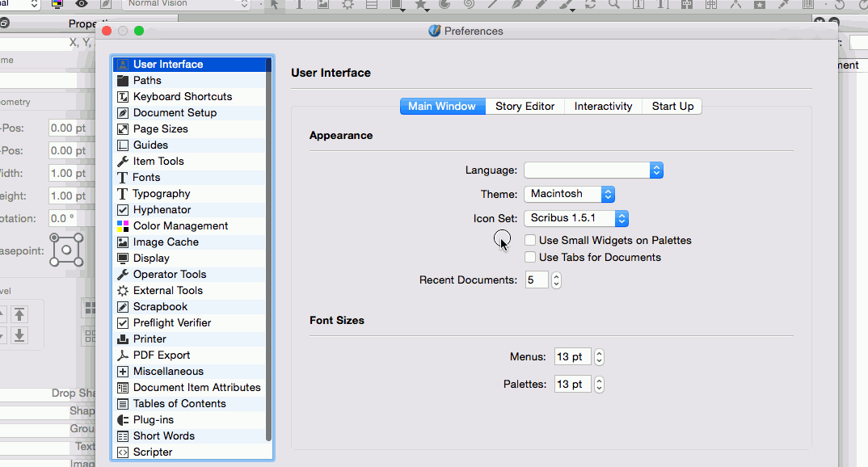The width and height of the screenshot is (868, 467).
Task: Enable Use Small Widgets on Palettes
Action: click(530, 240)
